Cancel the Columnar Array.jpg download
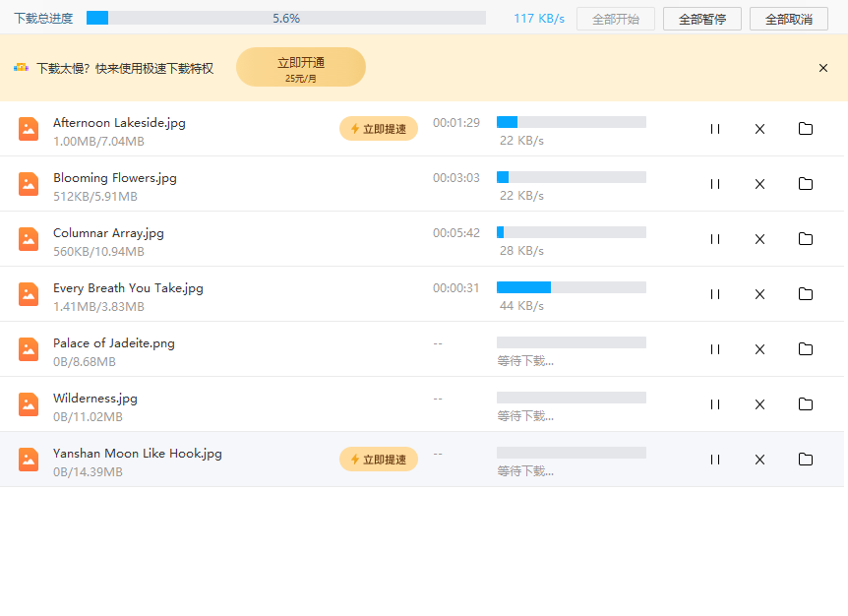Viewport: 848px width, 616px height. [x=759, y=239]
